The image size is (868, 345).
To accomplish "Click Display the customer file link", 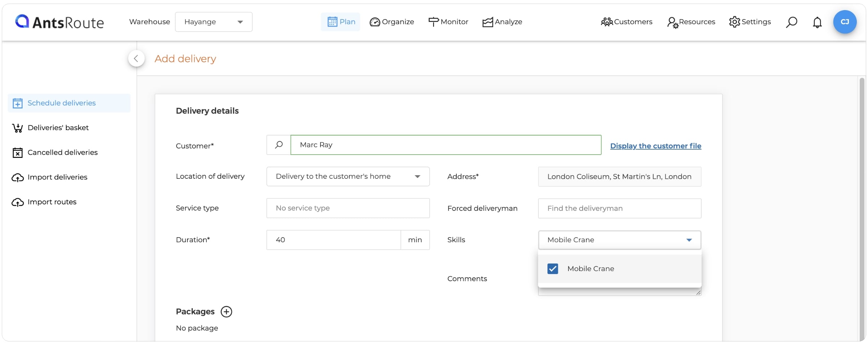I will [x=656, y=146].
